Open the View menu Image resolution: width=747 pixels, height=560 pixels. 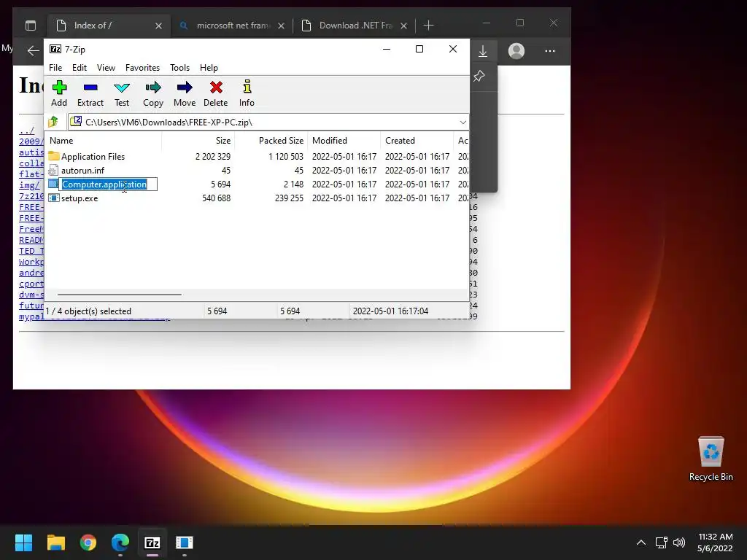click(x=106, y=68)
